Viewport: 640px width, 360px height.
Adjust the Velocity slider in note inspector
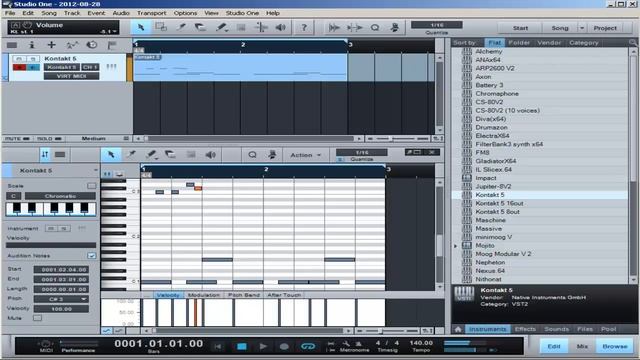point(51,245)
